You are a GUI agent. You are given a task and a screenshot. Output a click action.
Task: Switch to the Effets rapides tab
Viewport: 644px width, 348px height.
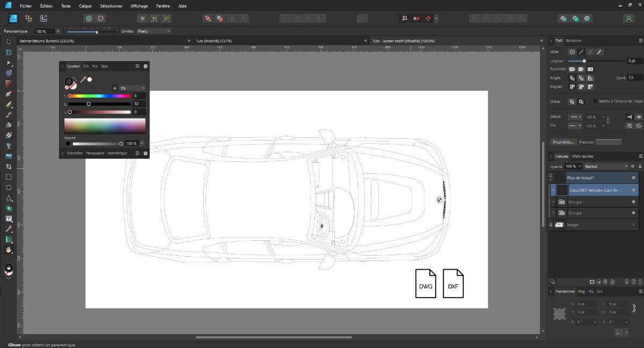(582, 157)
